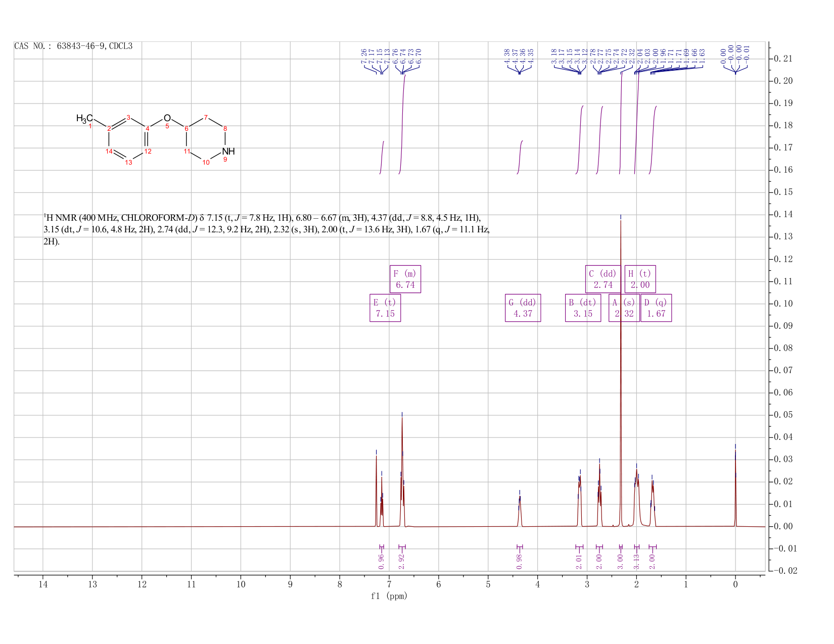Select the A (s) 2.32 multiplet box

(x=624, y=308)
